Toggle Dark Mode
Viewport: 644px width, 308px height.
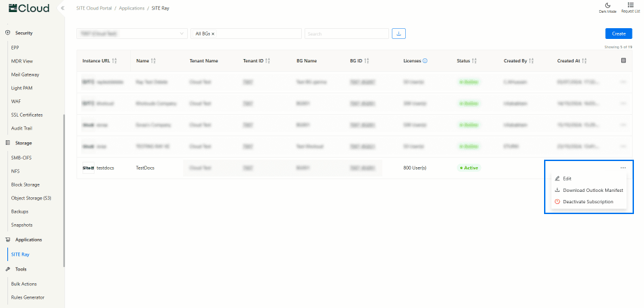coord(607,6)
